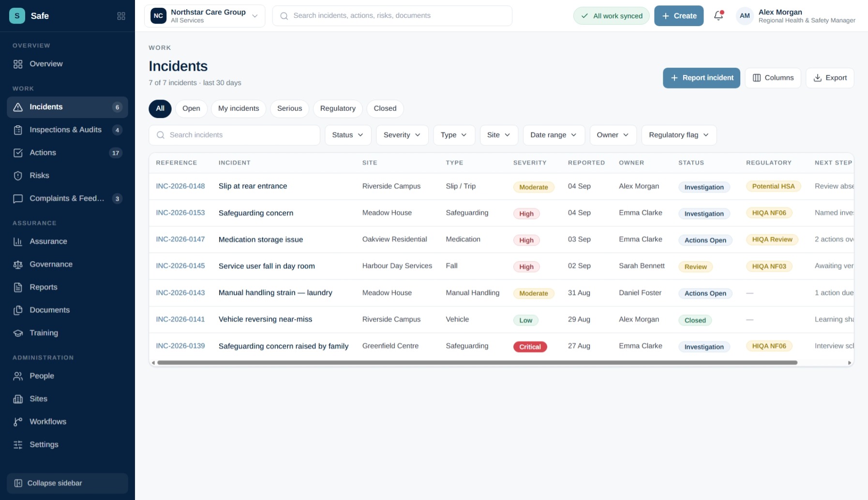868x500 pixels.
Task: Select the Regulatory tab
Action: [x=338, y=108]
